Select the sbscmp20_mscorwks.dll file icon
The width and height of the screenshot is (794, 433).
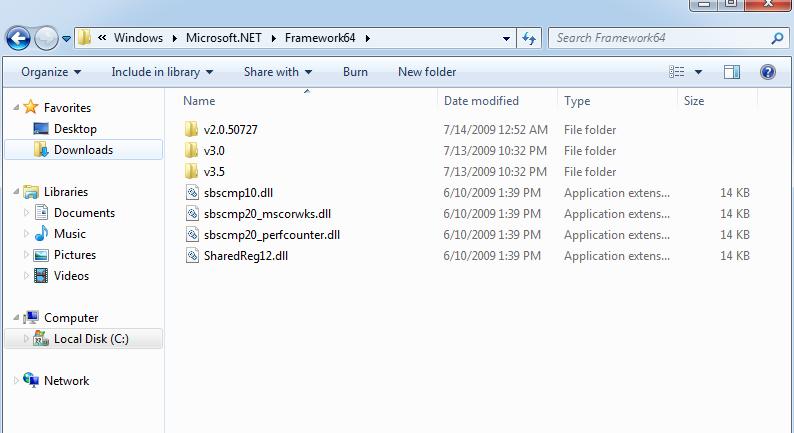coord(192,214)
